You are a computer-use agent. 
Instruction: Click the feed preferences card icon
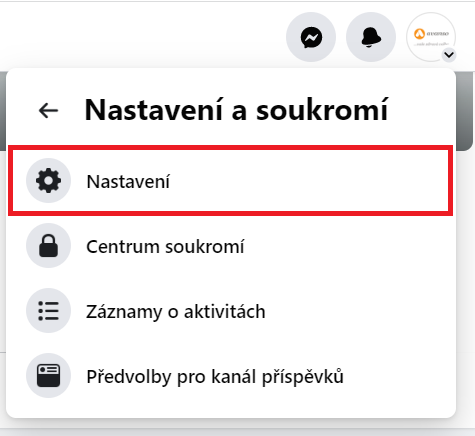49,376
